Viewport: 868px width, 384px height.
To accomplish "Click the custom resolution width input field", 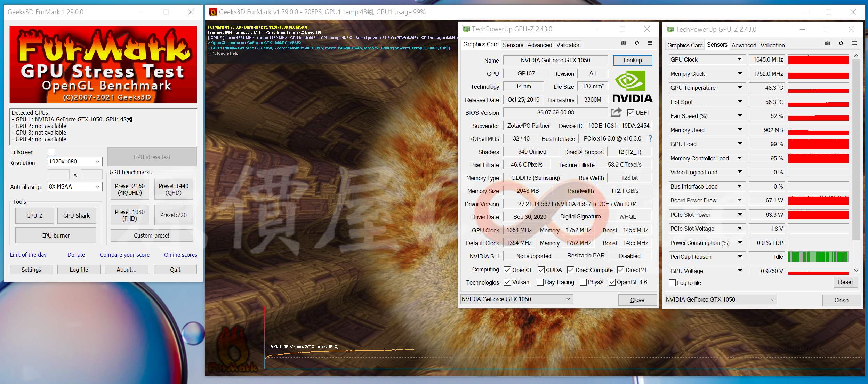I will click(x=58, y=175).
